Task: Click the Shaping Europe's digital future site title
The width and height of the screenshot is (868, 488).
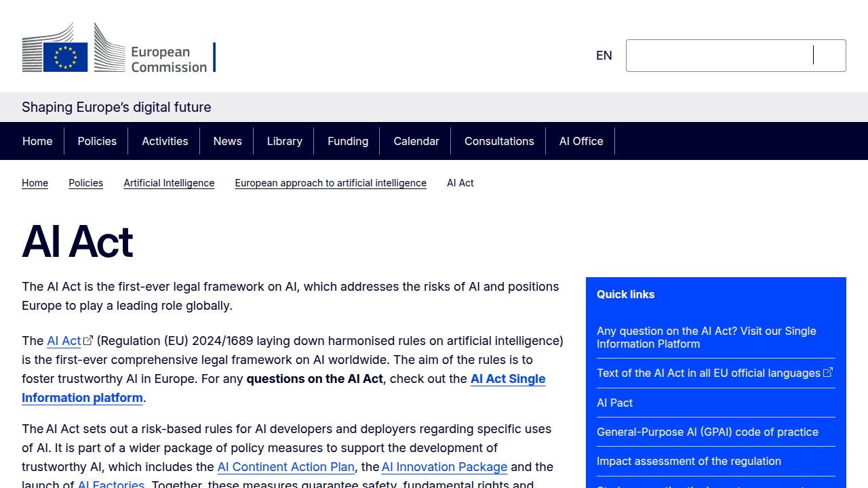Action: click(117, 107)
